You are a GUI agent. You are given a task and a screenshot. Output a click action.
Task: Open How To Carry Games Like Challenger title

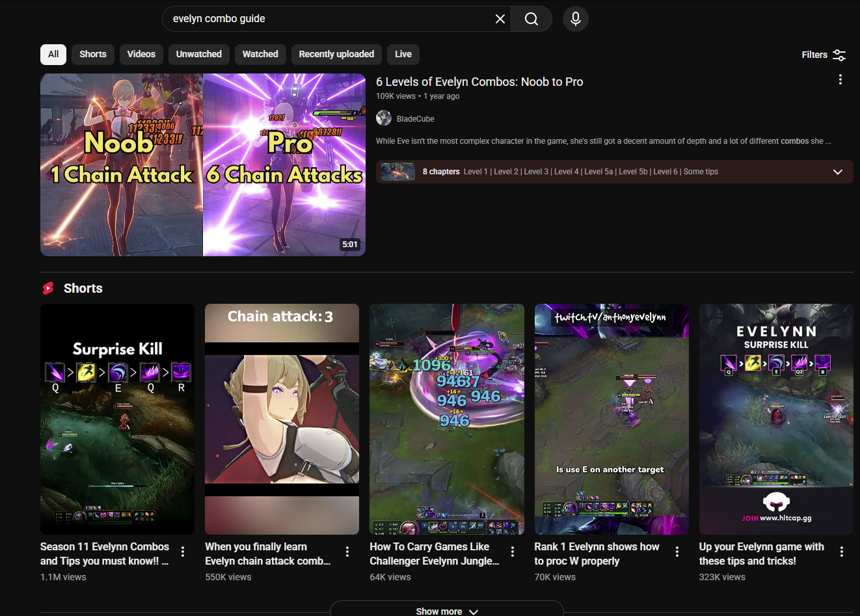435,554
